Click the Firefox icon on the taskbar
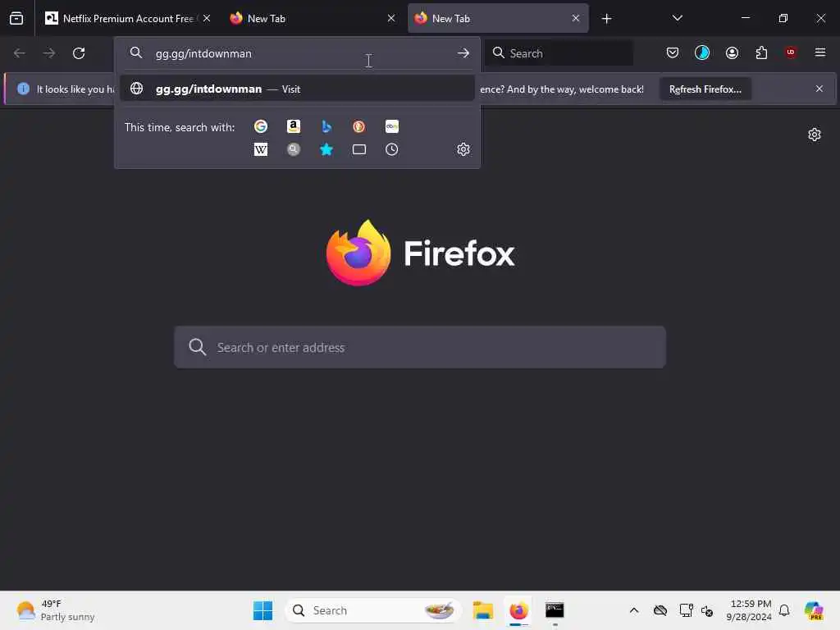The width and height of the screenshot is (840, 630). point(518,610)
